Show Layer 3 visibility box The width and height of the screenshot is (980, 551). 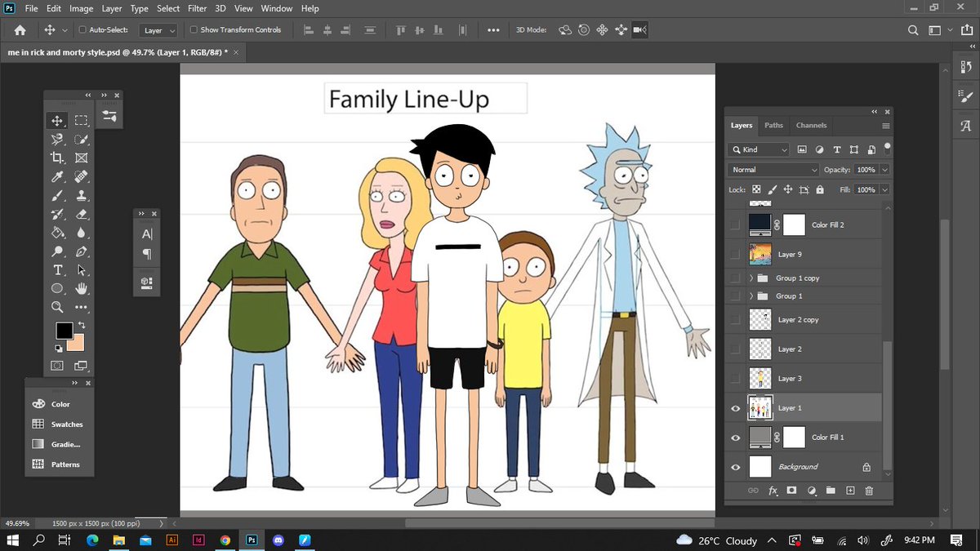tap(735, 379)
